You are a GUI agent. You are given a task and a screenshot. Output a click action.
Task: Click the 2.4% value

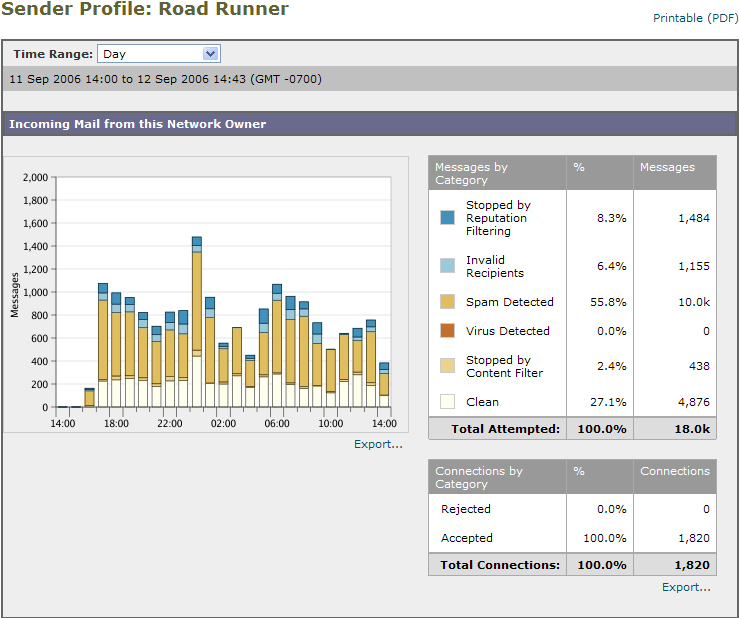click(x=611, y=366)
